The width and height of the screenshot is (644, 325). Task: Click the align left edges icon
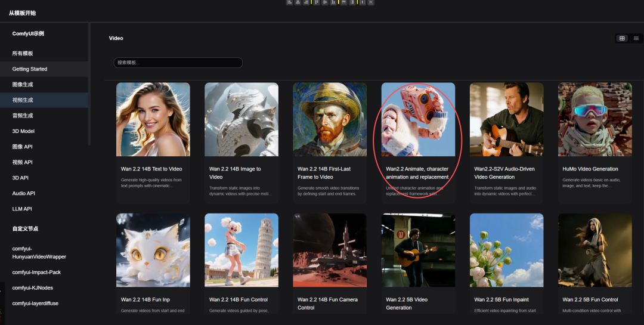(290, 2)
